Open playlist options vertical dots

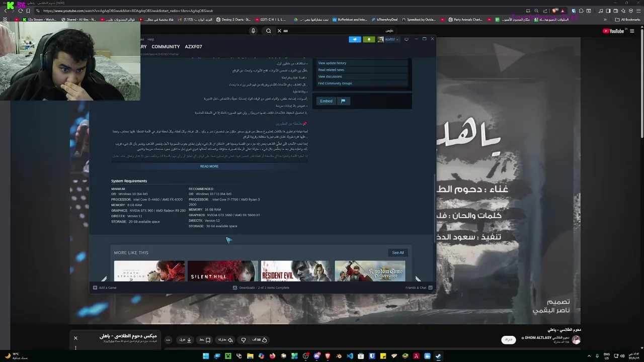click(x=75, y=348)
